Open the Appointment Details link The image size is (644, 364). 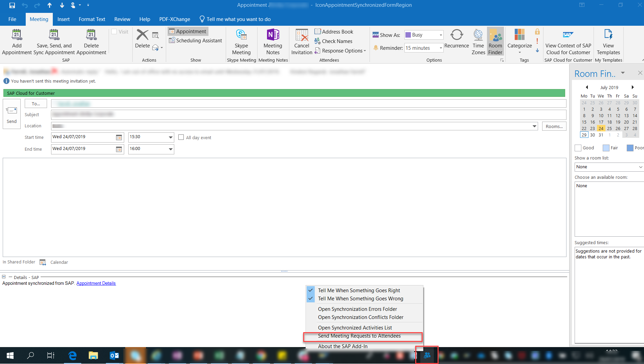(96, 283)
